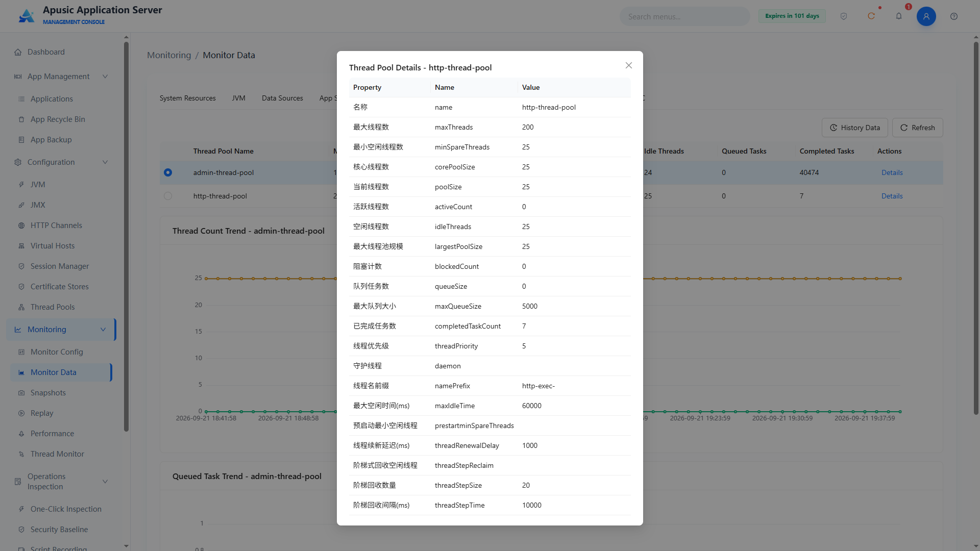The height and width of the screenshot is (551, 980).
Task: Switch to the Data Sources tab
Action: pos(282,98)
